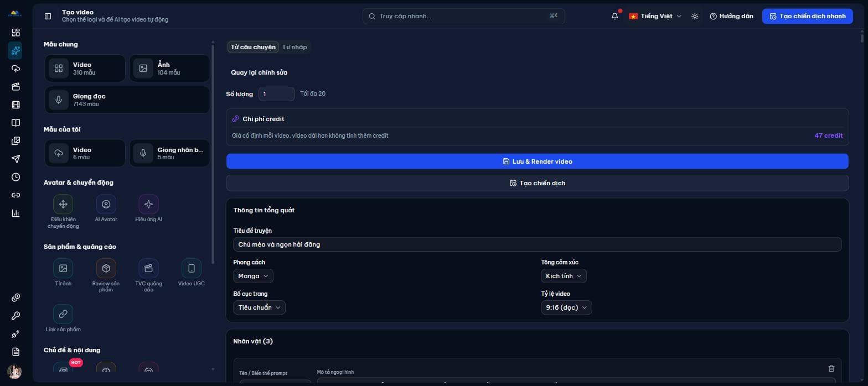868x386 pixels.
Task: Open my Video 6 mẫu card
Action: coord(85,153)
